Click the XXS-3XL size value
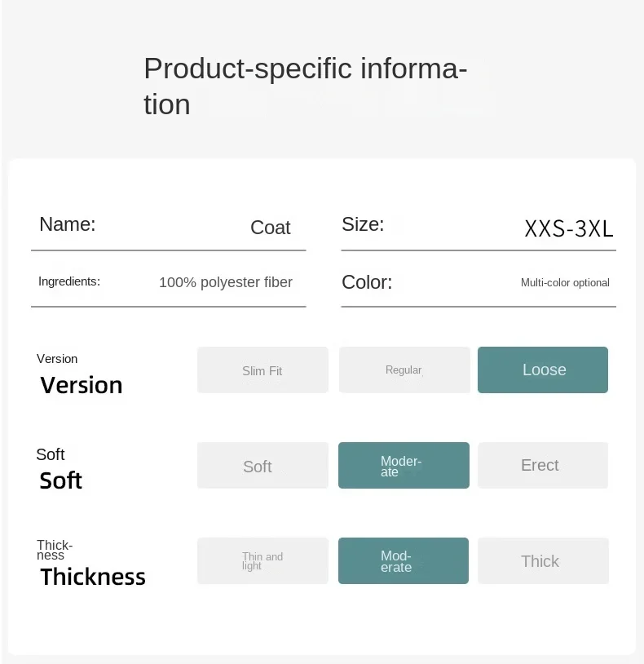Viewport: 644px width, 664px height. pos(569,228)
